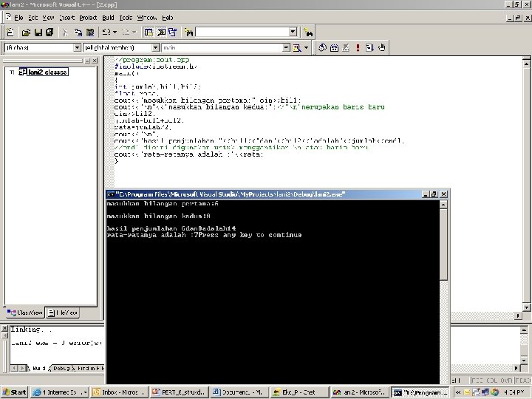Click the Save toolbar icon
The height and width of the screenshot is (399, 532).
tap(38, 33)
